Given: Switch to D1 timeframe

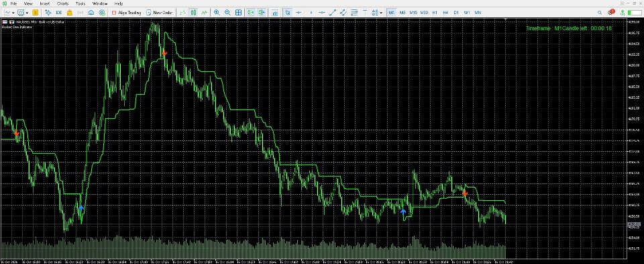Looking at the screenshot, I should (456, 12).
